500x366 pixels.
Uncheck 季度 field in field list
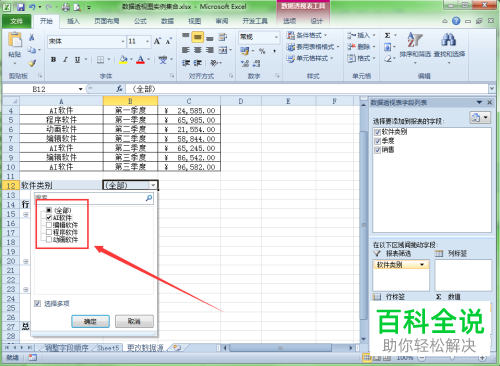click(377, 141)
